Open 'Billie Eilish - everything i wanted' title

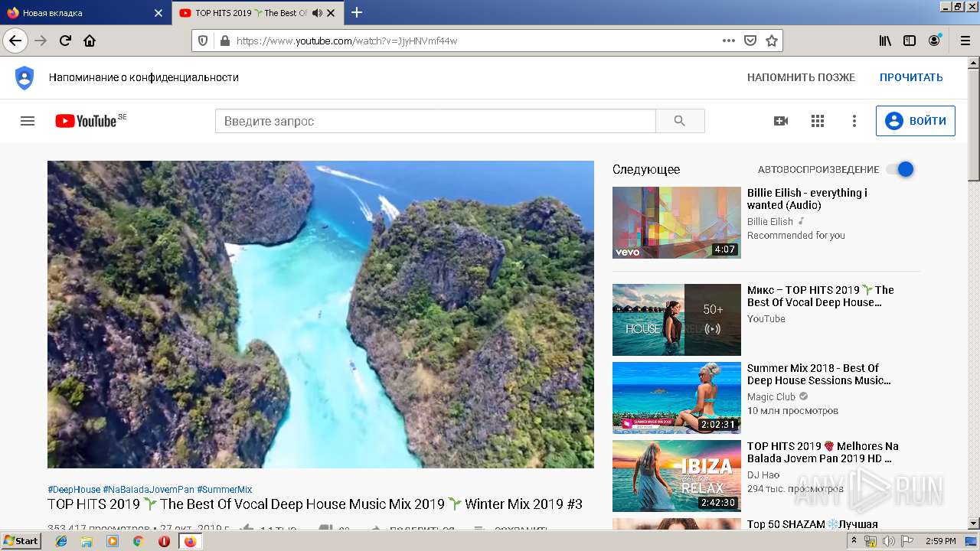pos(807,199)
